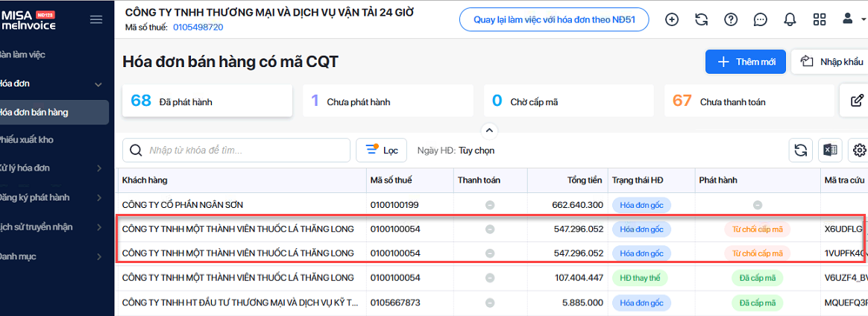Click the plus circle quick-add icon

[x=671, y=20]
